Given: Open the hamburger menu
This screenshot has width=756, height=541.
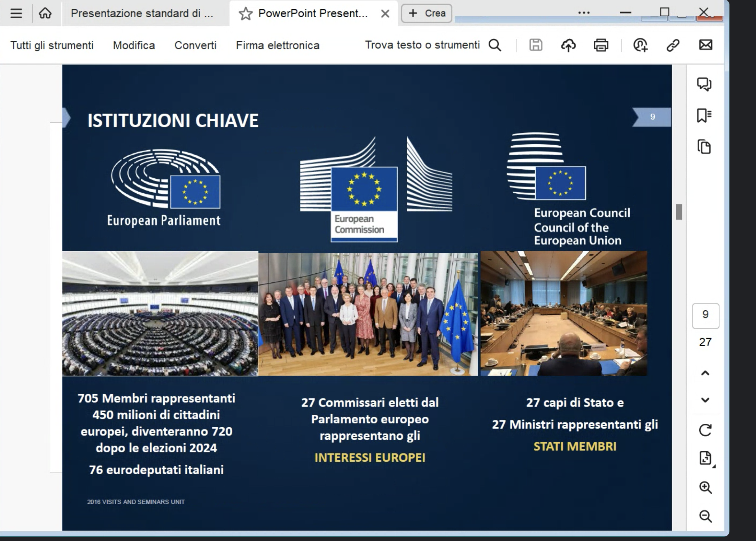Looking at the screenshot, I should coord(16,13).
